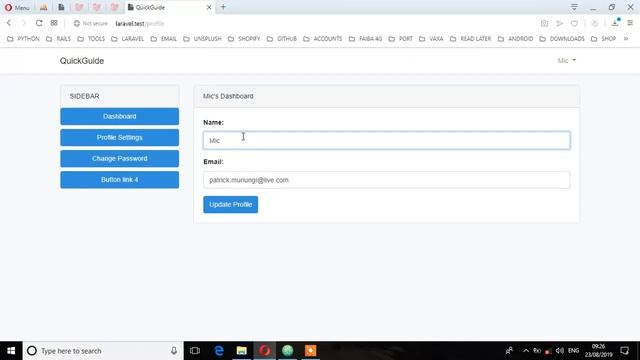Launch Microsoft Edge from the taskbar

click(x=219, y=351)
